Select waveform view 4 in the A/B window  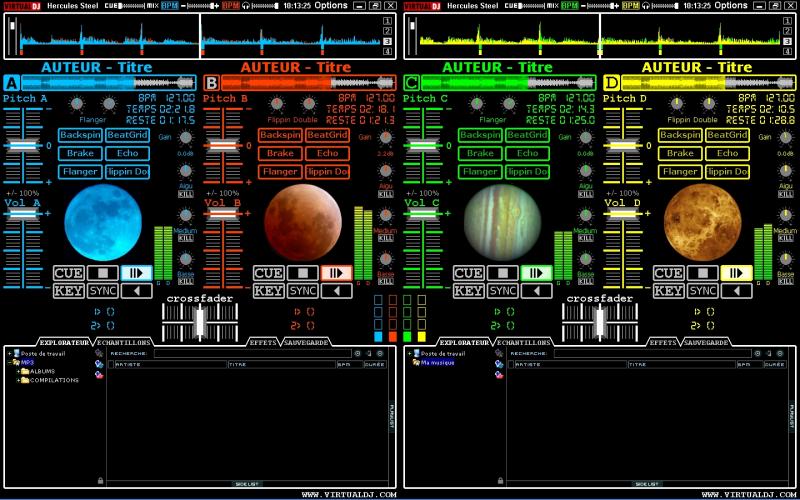point(388,52)
